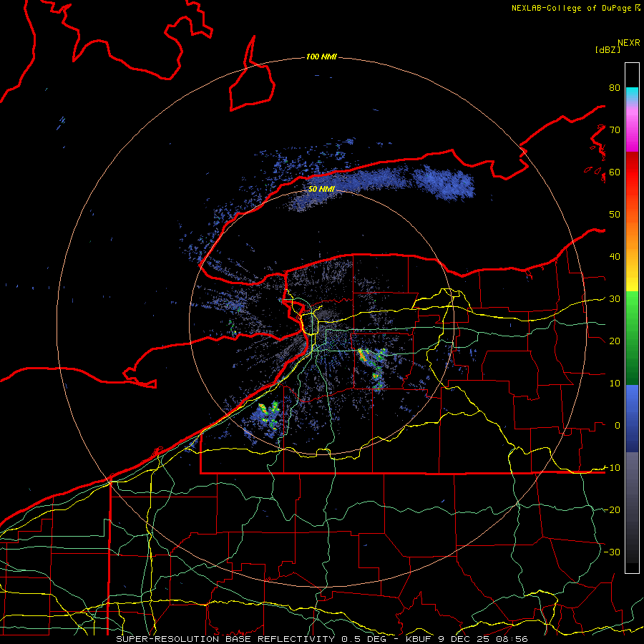The image size is (644, 644).
Task: Click the 70 dBZ scale value
Action: 615,130
